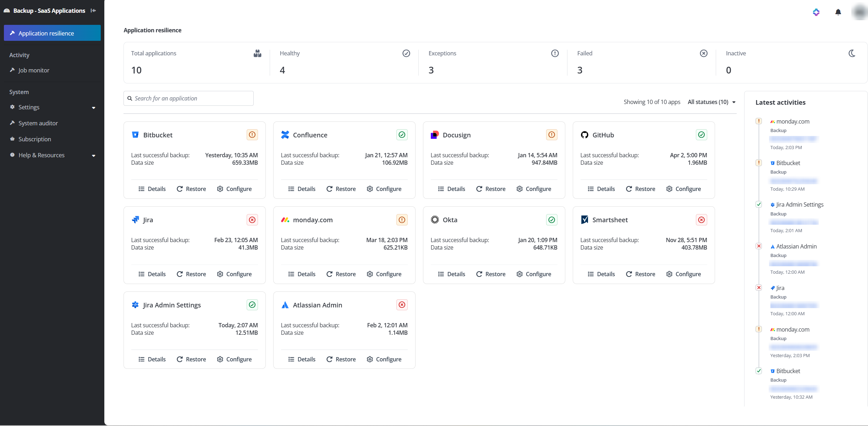Open the assistant sparkle icon top right

pyautogui.click(x=816, y=12)
